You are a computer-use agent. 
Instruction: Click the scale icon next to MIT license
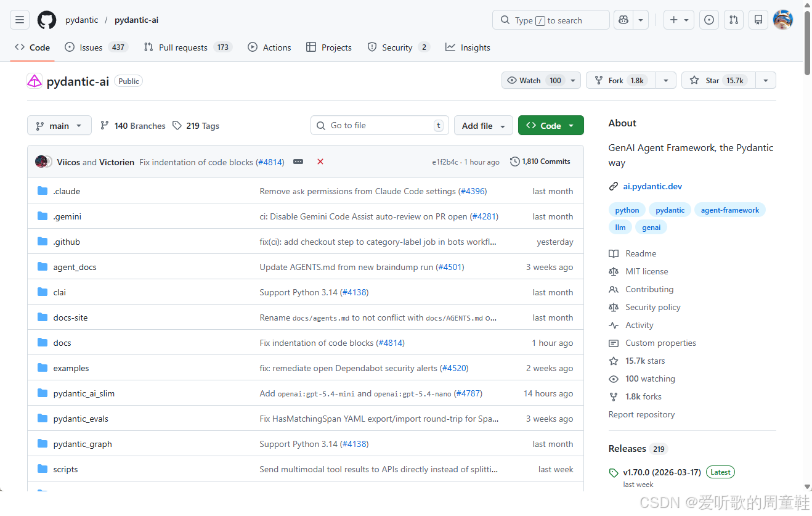pyautogui.click(x=614, y=271)
